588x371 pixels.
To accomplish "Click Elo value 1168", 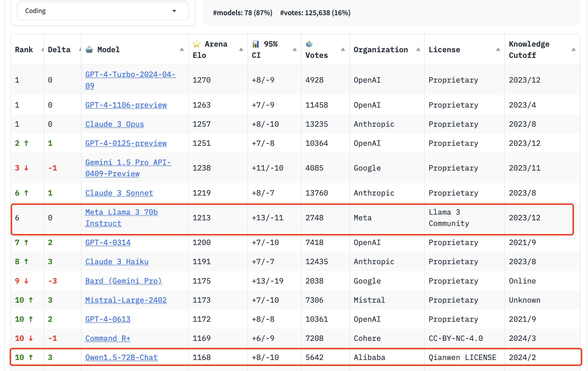I will 201,357.
